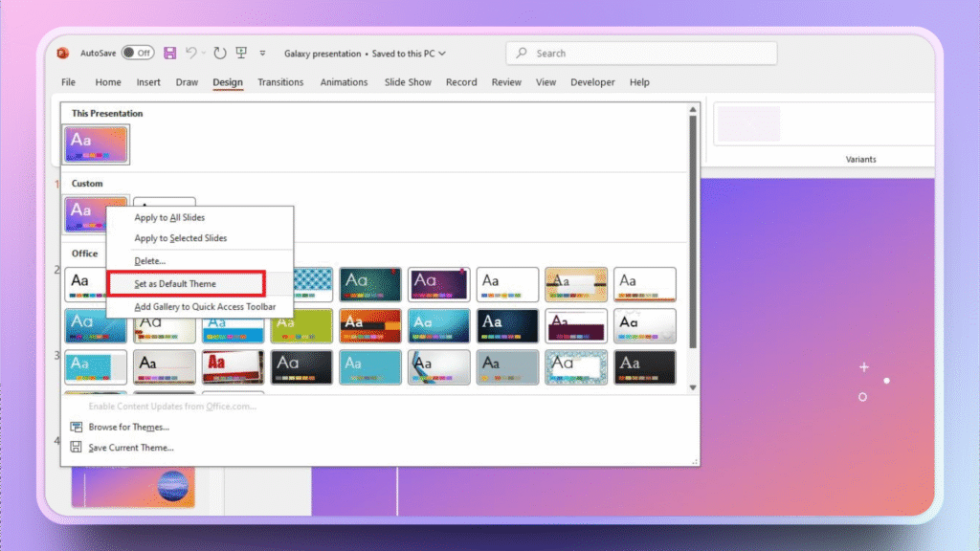The width and height of the screenshot is (980, 551).
Task: Start presentation from beginning icon
Action: (242, 54)
